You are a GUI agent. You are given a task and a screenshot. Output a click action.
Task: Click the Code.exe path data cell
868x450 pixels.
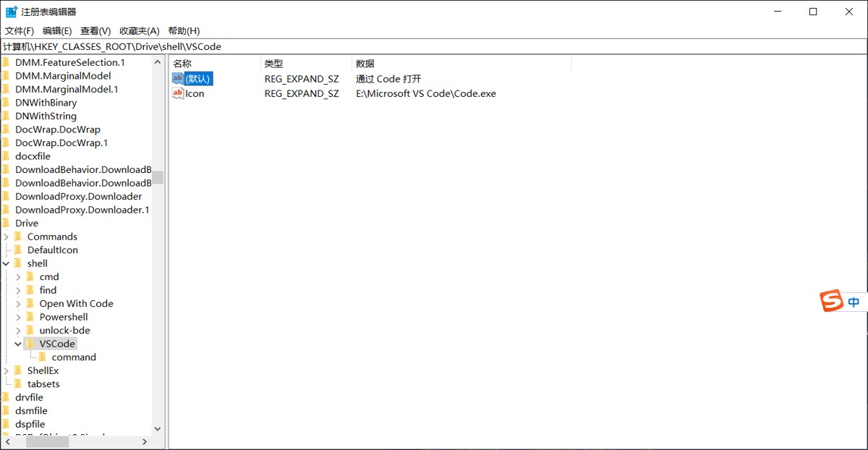(x=426, y=93)
